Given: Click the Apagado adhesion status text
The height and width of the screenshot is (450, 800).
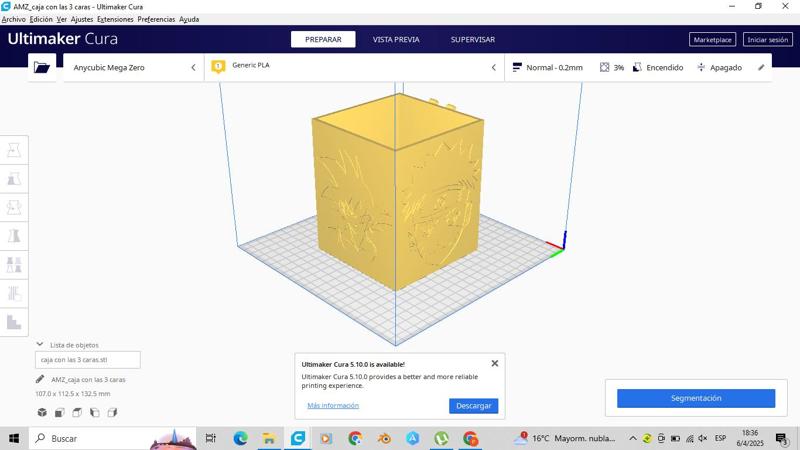Looking at the screenshot, I should point(726,67).
